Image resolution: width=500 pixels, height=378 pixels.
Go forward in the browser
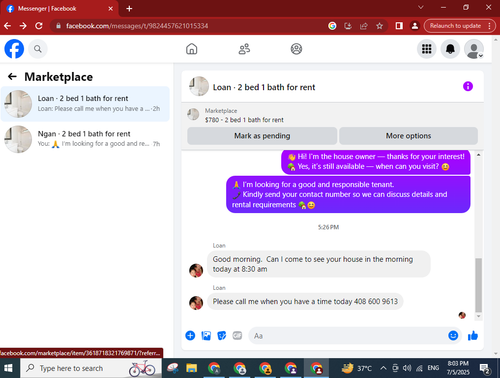coord(23,26)
